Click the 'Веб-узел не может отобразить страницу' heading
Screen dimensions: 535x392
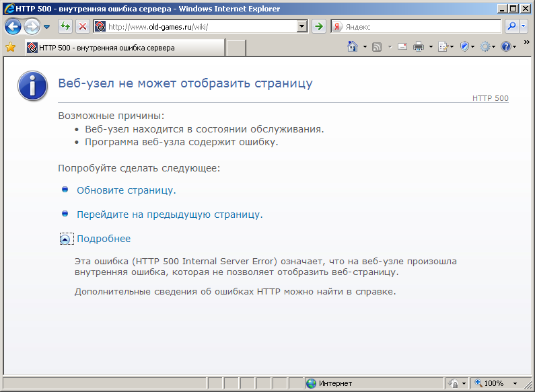[x=185, y=83]
